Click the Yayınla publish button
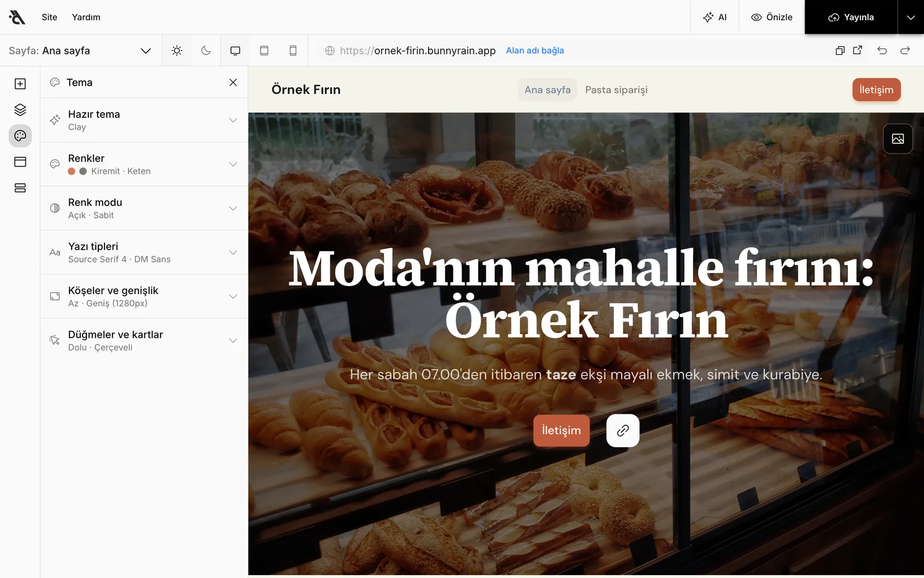The width and height of the screenshot is (924, 578). (x=851, y=17)
